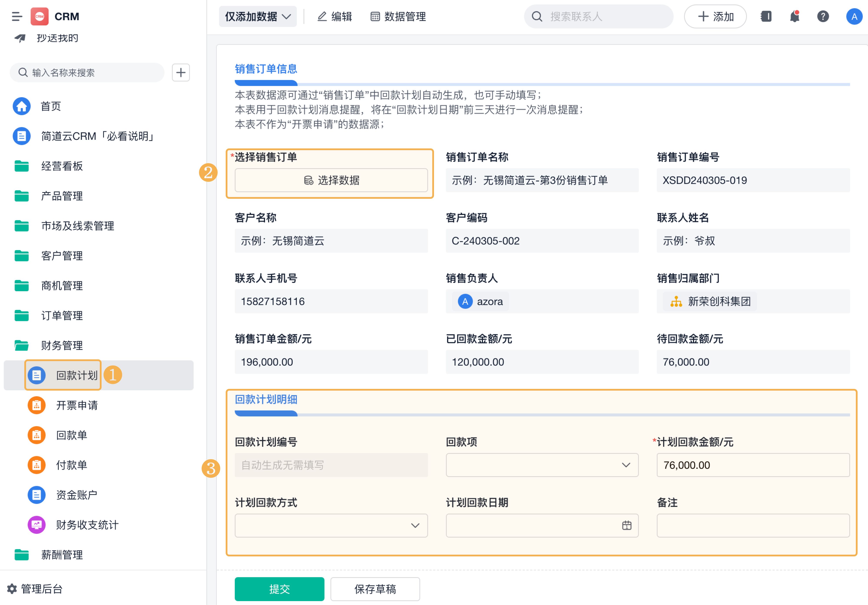This screenshot has height=605, width=868.
Task: Click the plus icon next to sidebar search
Action: click(181, 72)
